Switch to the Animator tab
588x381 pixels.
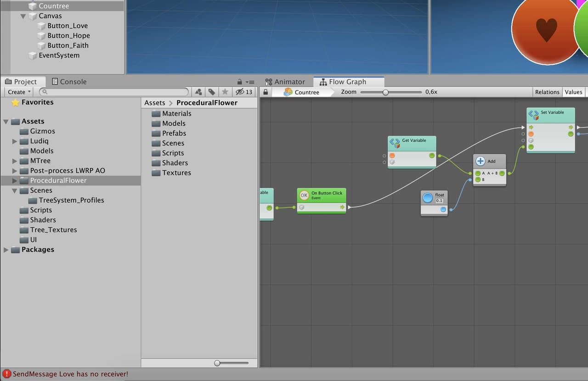(x=285, y=82)
